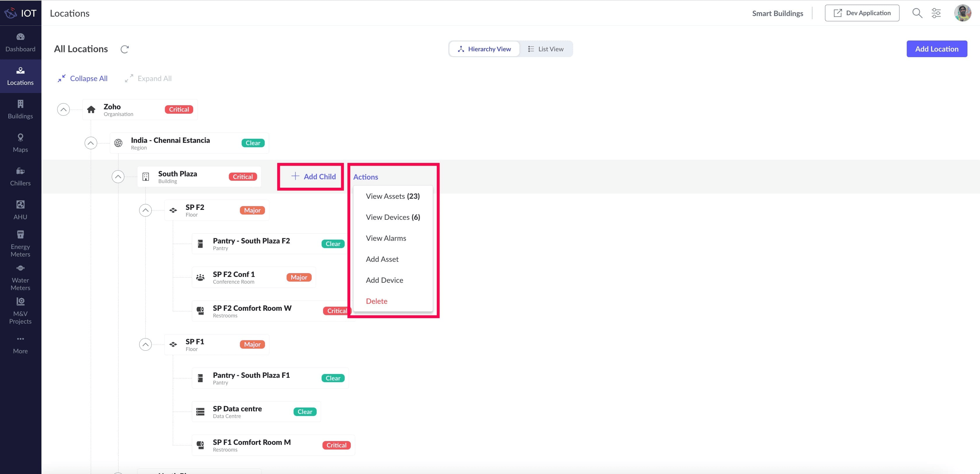Select View Alarms from Actions menu
Image resolution: width=980 pixels, height=474 pixels.
(x=386, y=238)
